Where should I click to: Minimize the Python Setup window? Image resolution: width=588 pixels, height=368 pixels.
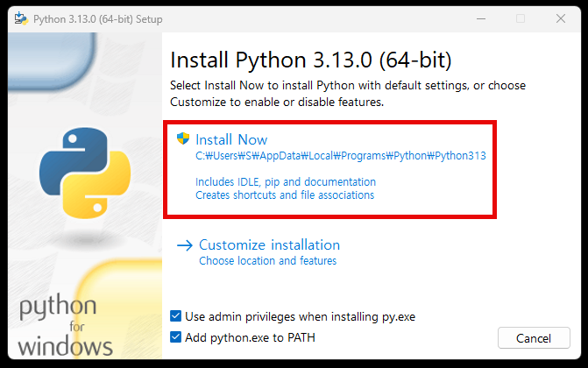(480, 18)
